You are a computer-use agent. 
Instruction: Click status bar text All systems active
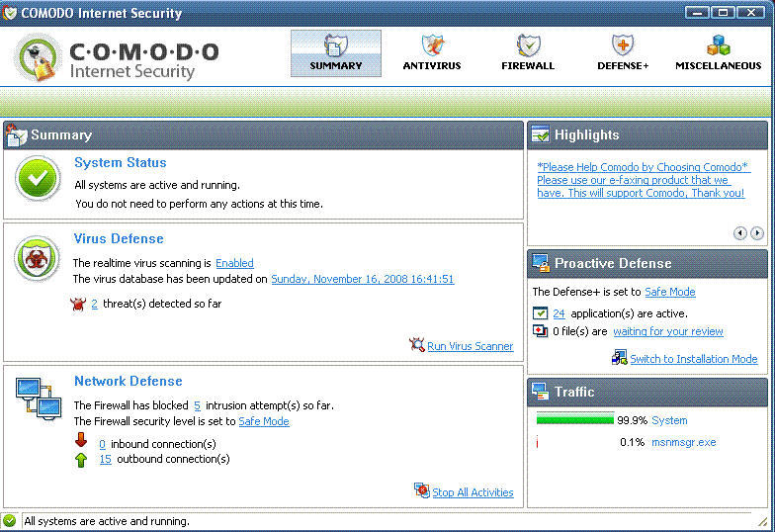coord(107,521)
